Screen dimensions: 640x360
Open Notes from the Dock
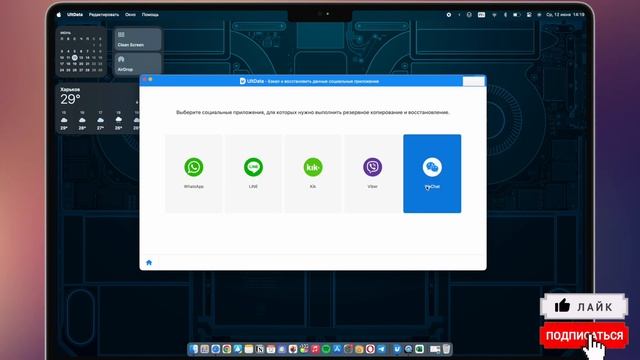point(249,349)
